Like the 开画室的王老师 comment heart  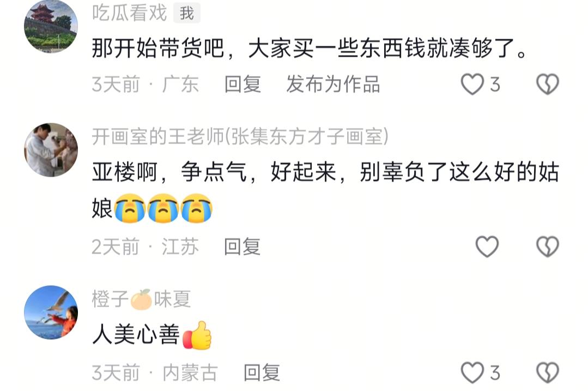click(x=487, y=246)
